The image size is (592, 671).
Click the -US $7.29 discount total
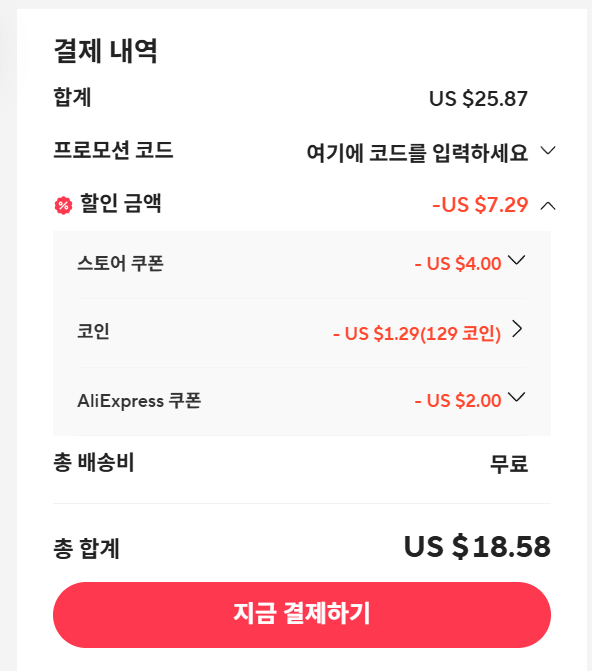click(x=480, y=205)
